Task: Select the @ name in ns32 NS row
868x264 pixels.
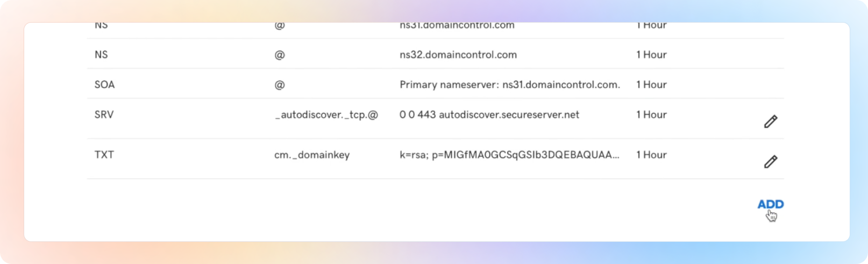Action: click(280, 54)
